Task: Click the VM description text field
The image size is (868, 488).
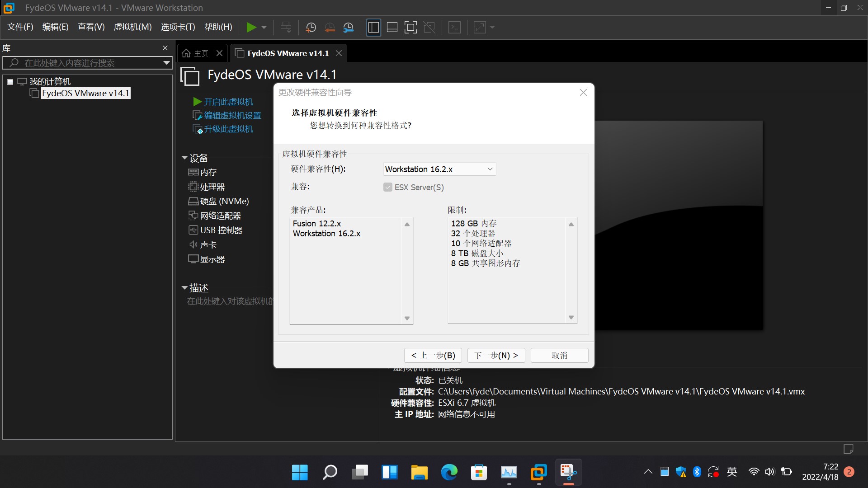Action: point(230,301)
